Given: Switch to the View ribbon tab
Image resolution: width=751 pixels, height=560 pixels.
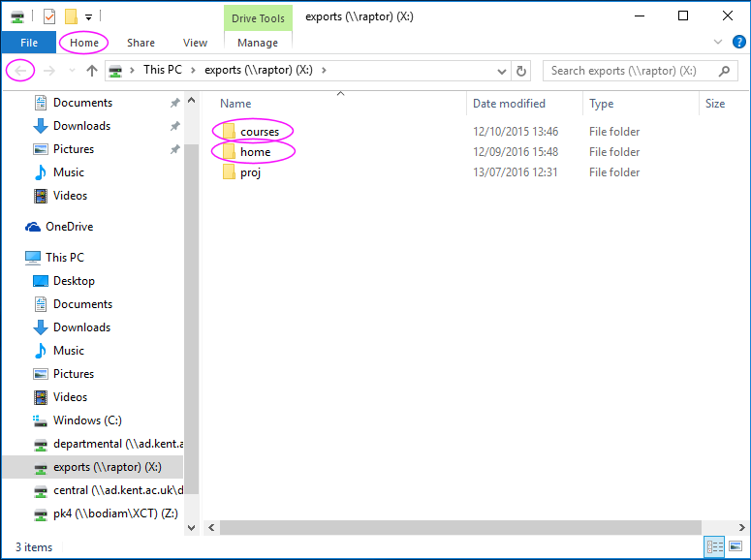Looking at the screenshot, I should [195, 43].
